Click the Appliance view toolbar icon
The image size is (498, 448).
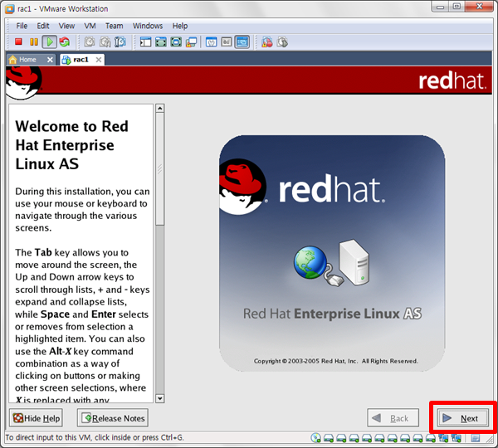pyautogui.click(x=227, y=42)
